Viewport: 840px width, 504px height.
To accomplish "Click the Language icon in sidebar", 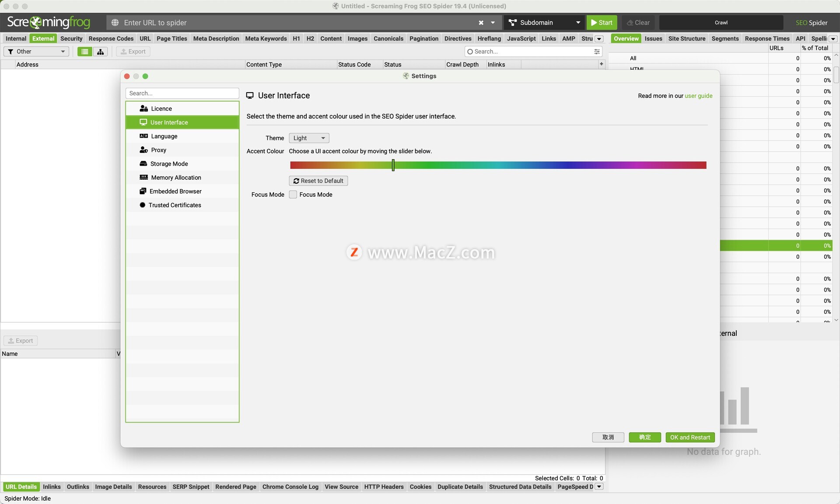I will click(x=143, y=136).
